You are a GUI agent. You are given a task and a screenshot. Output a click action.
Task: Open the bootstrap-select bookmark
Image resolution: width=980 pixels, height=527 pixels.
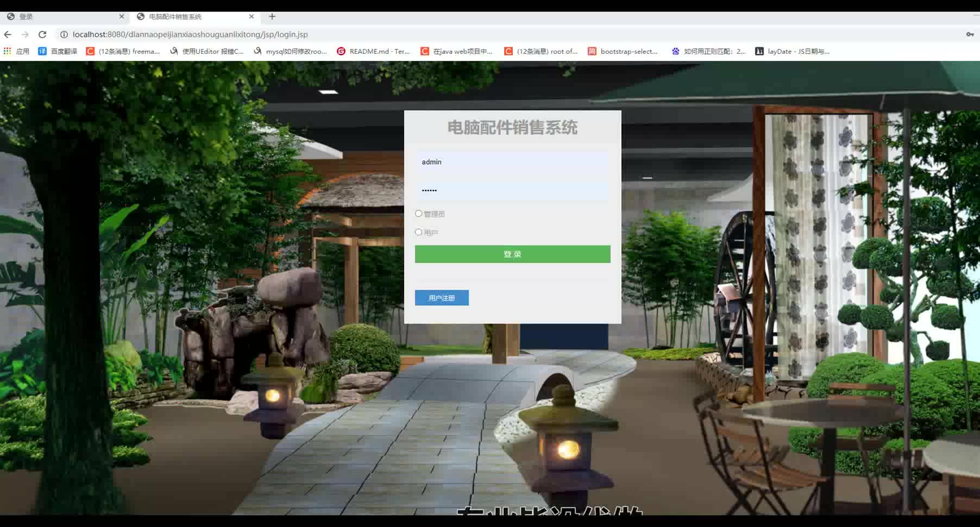pyautogui.click(x=623, y=51)
